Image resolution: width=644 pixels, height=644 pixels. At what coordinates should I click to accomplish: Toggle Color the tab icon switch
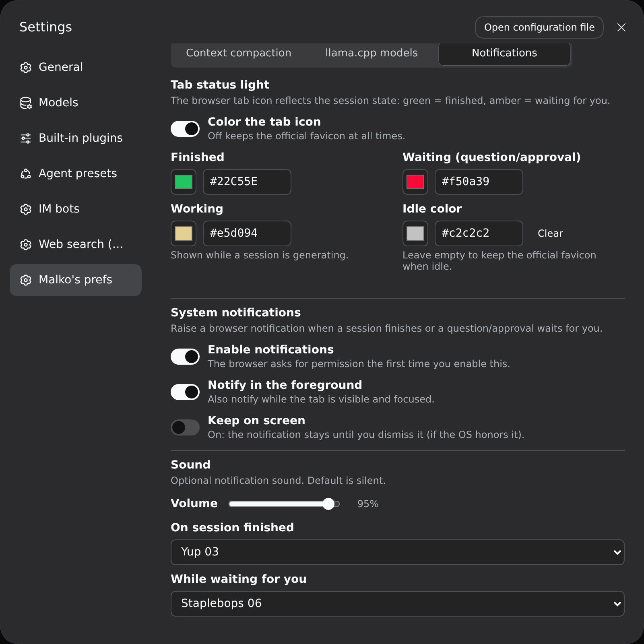[185, 129]
